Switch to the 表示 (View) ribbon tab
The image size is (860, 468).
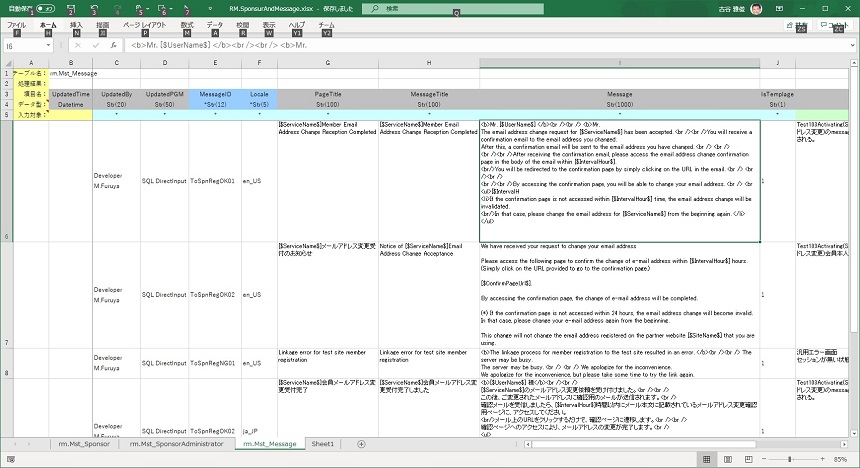(269, 25)
